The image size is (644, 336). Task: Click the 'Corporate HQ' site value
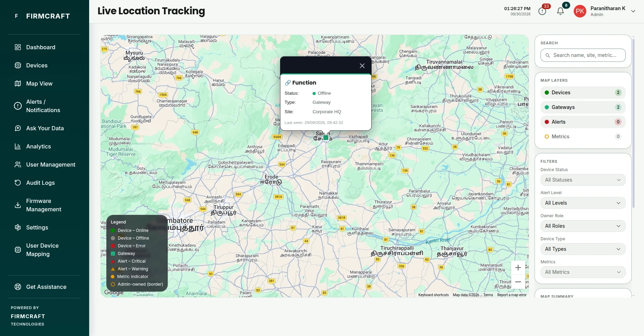coord(327,112)
